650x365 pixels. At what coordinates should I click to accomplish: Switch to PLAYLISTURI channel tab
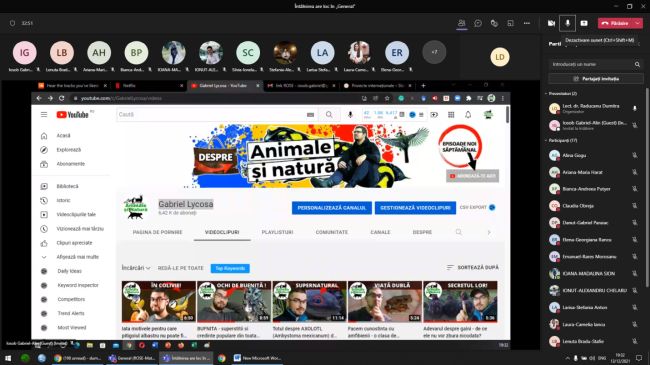click(277, 232)
